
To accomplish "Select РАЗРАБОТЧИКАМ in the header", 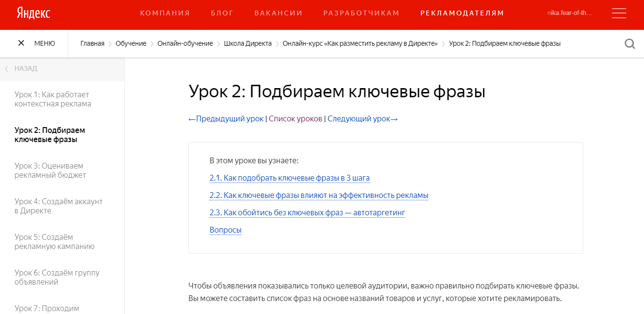I will coord(361,13).
